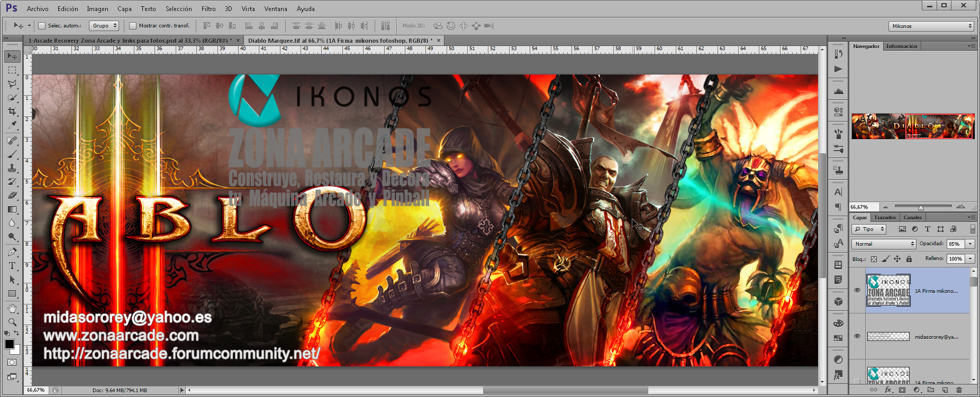Select the Hand tool

(x=12, y=308)
